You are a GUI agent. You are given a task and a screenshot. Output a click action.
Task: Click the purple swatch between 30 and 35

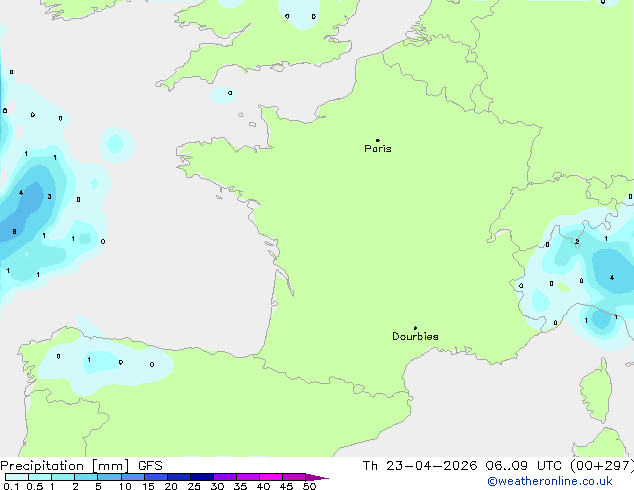pyautogui.click(x=225, y=477)
